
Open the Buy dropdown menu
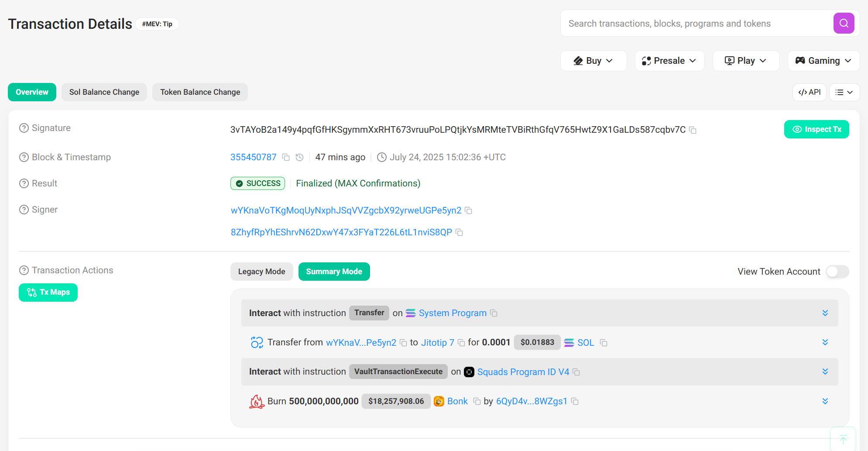click(593, 61)
